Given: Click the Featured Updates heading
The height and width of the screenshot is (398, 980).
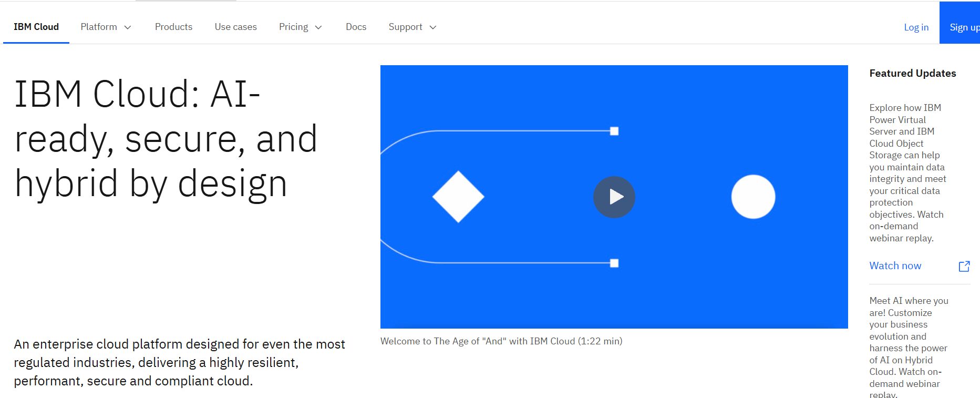Looking at the screenshot, I should click(912, 74).
